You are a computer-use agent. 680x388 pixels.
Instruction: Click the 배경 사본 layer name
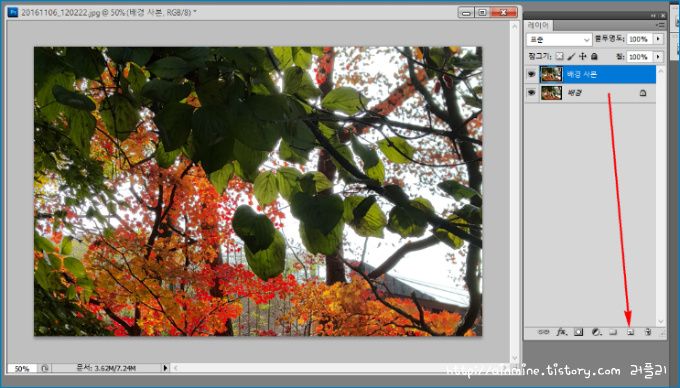tap(582, 75)
